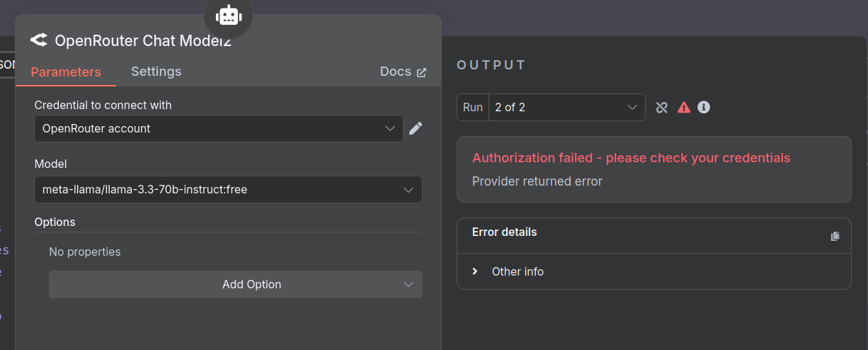Viewport: 868px width, 350px height.
Task: Click the Credential to connect with label
Action: [103, 105]
